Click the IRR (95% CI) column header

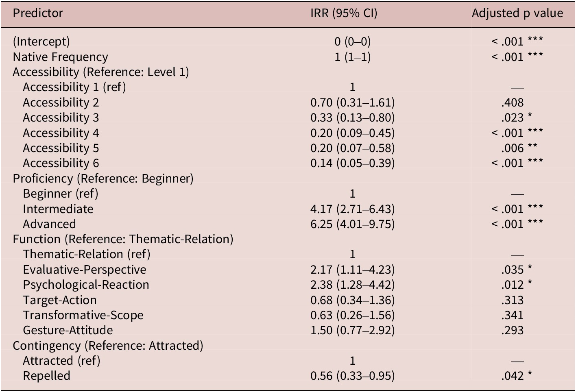[344, 13]
